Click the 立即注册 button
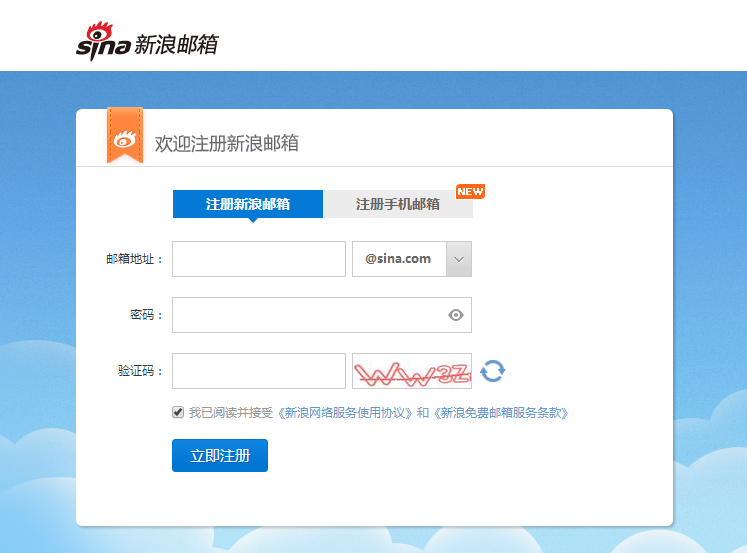Image resolution: width=747 pixels, height=553 pixels. 220,455
